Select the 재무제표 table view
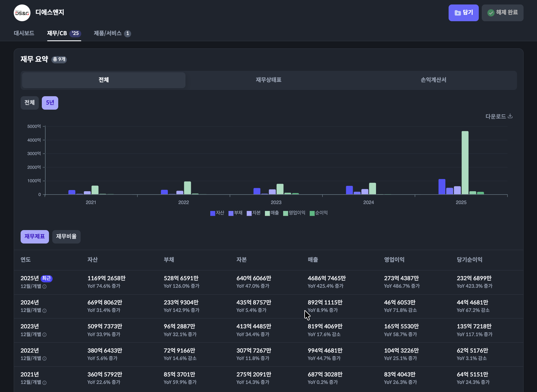Image resolution: width=537 pixels, height=392 pixels. 35,237
